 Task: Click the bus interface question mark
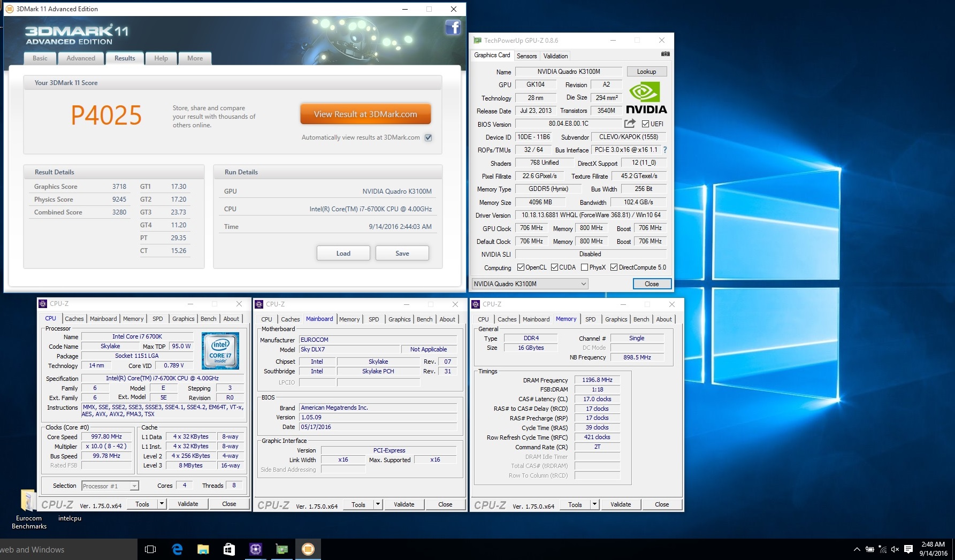[665, 150]
